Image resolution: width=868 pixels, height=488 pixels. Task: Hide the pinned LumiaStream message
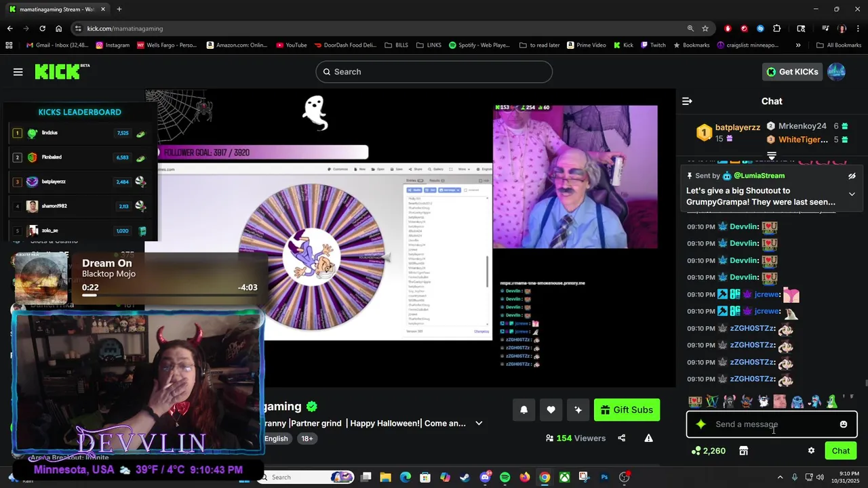coord(852,176)
